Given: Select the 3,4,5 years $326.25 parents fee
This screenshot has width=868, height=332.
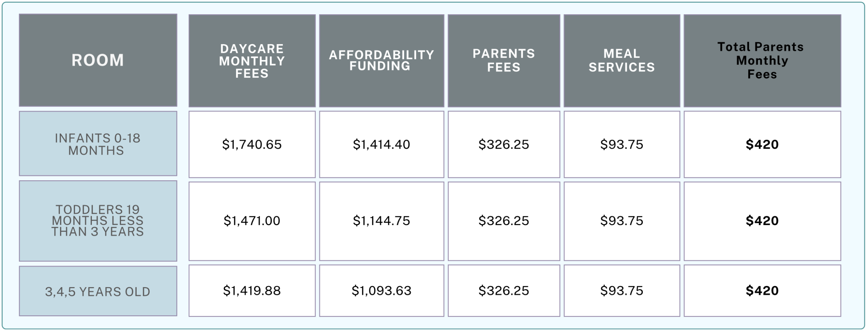Looking at the screenshot, I should click(504, 291).
